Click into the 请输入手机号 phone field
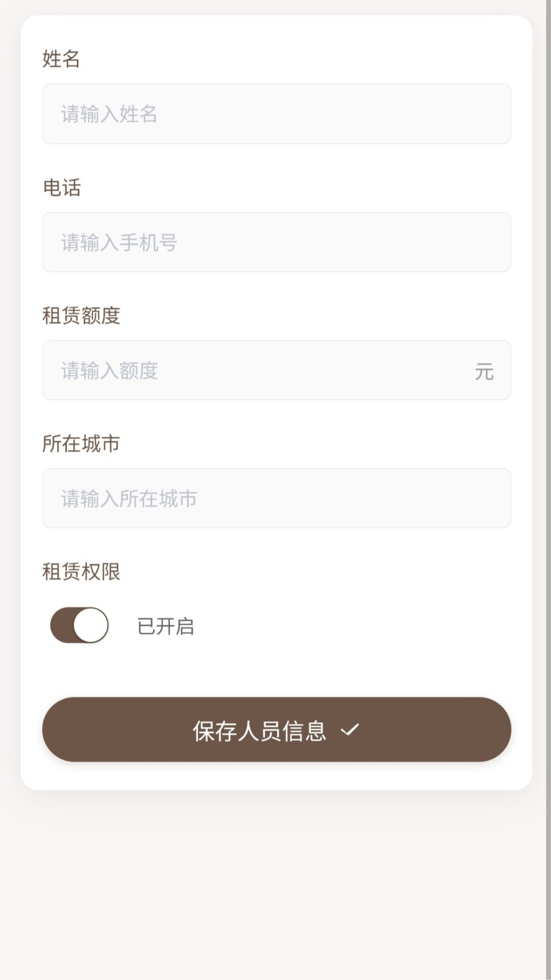This screenshot has width=551, height=980. [x=276, y=243]
